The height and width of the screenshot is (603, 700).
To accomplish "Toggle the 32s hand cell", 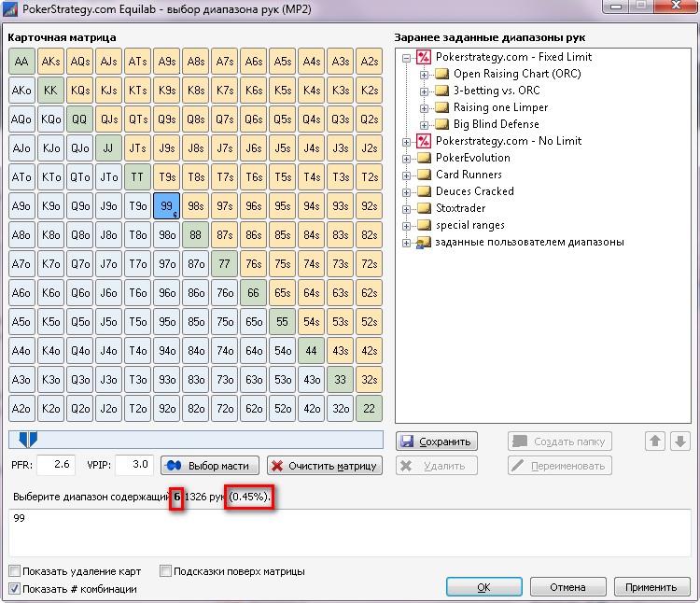I will coord(370,379).
